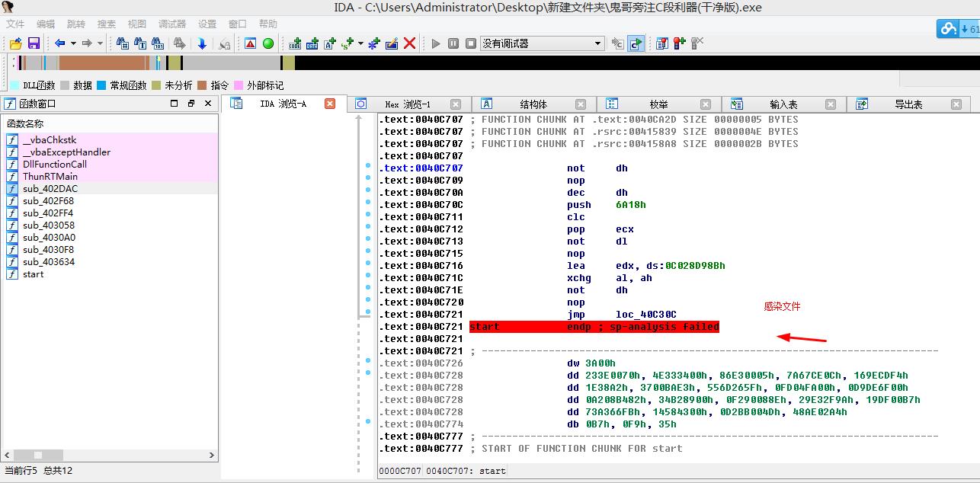Select __vbaExceptHandler in function list

pyautogui.click(x=111, y=152)
